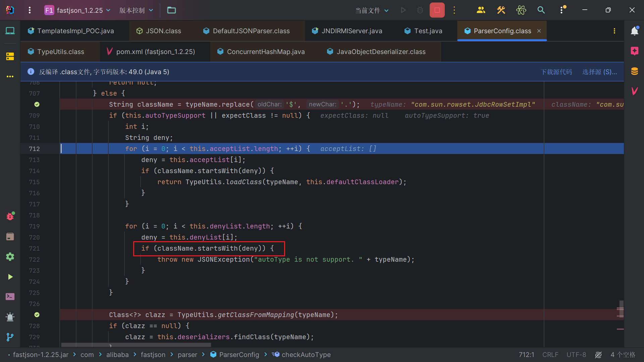644x362 pixels.
Task: Open Search Everywhere magnifier icon
Action: click(541, 10)
